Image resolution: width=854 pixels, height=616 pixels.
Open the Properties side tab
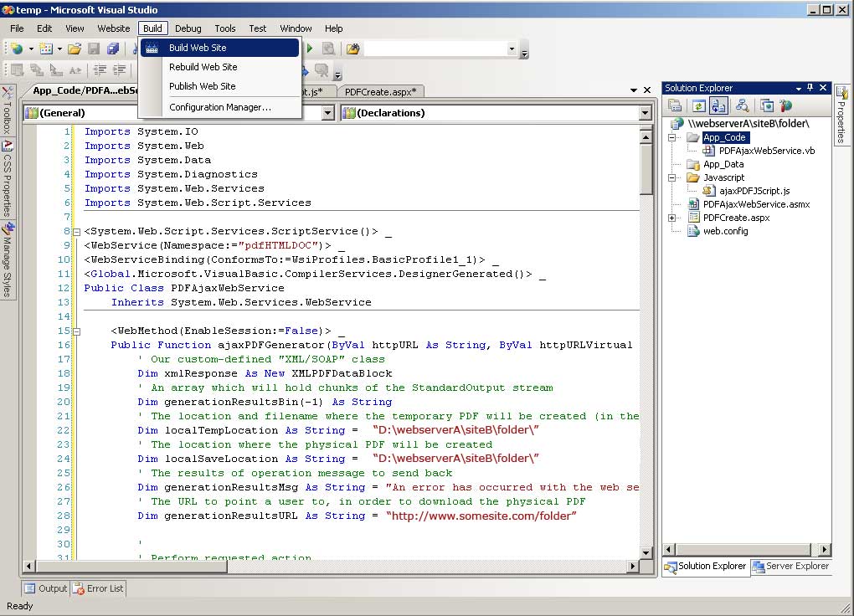[x=841, y=116]
